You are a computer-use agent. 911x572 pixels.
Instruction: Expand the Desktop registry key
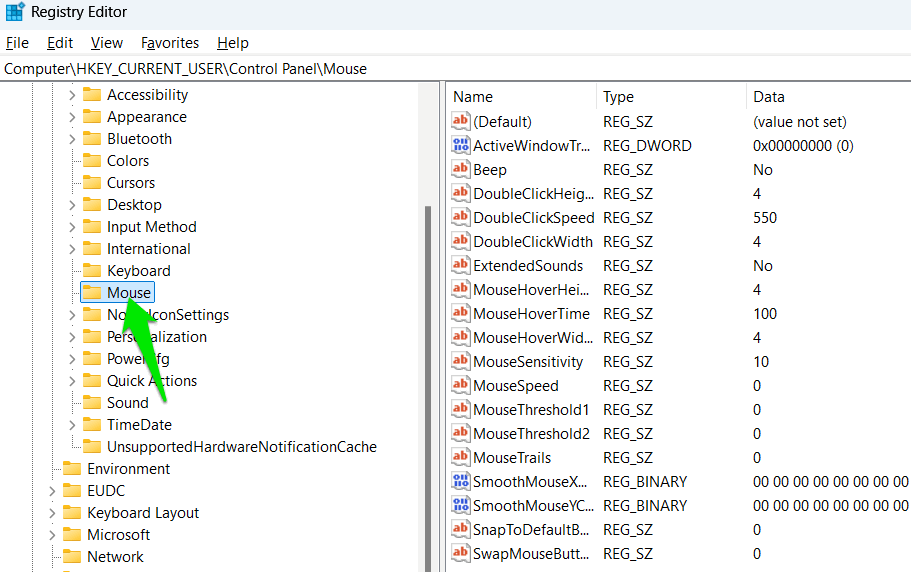(x=72, y=205)
